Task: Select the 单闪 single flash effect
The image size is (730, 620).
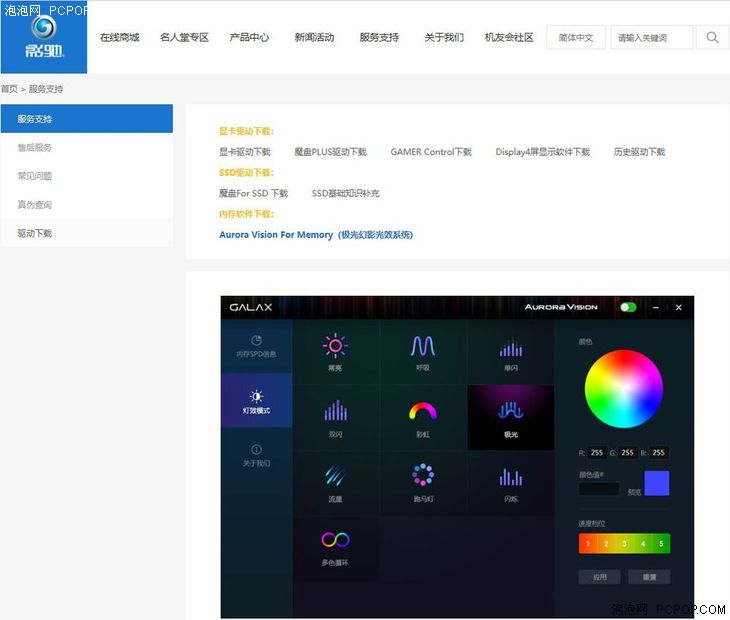Action: [511, 352]
